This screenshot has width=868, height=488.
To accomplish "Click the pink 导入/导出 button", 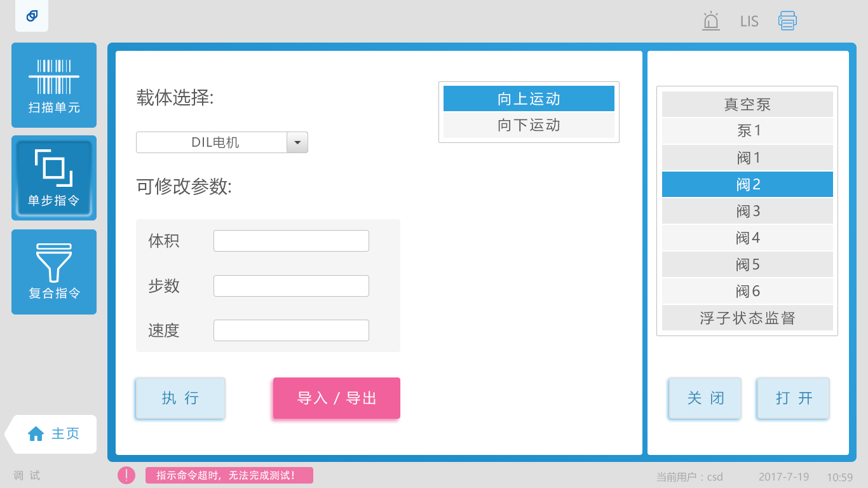I will [x=337, y=398].
